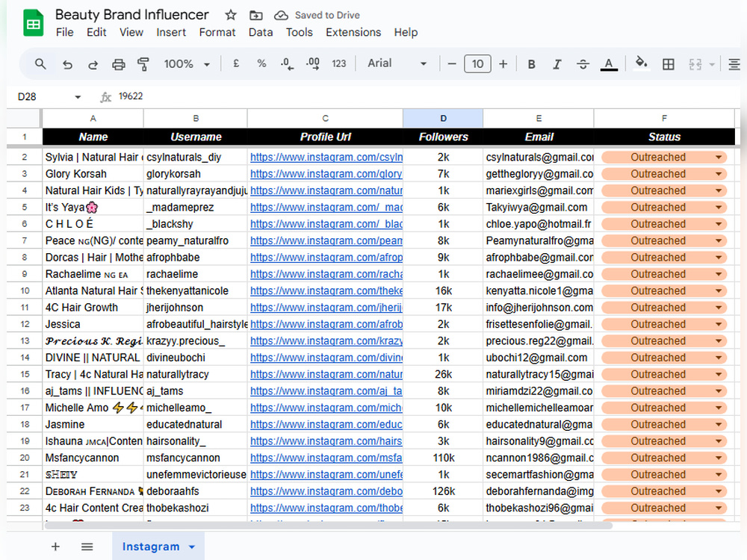
Task: Open the File menu
Action: (64, 32)
